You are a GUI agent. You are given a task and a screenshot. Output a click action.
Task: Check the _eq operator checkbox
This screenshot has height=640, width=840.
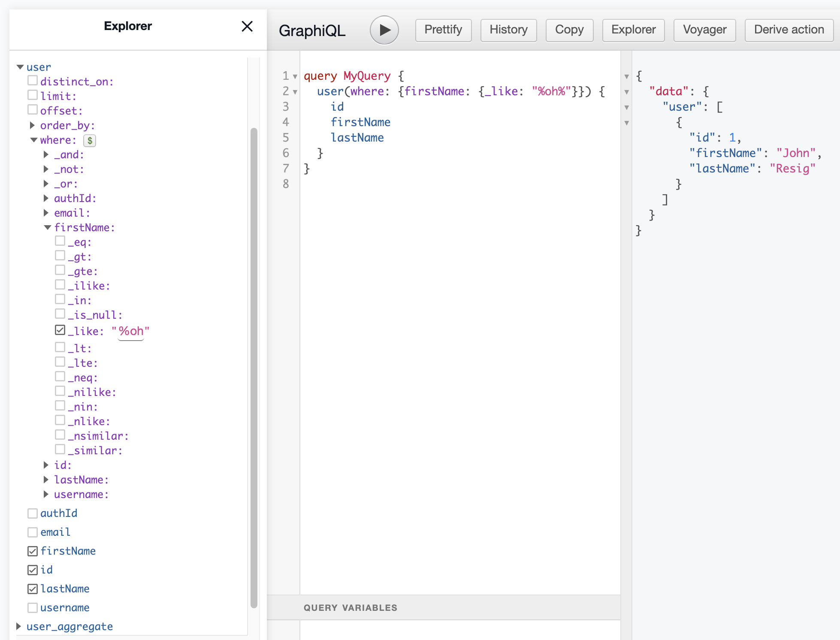coord(60,241)
